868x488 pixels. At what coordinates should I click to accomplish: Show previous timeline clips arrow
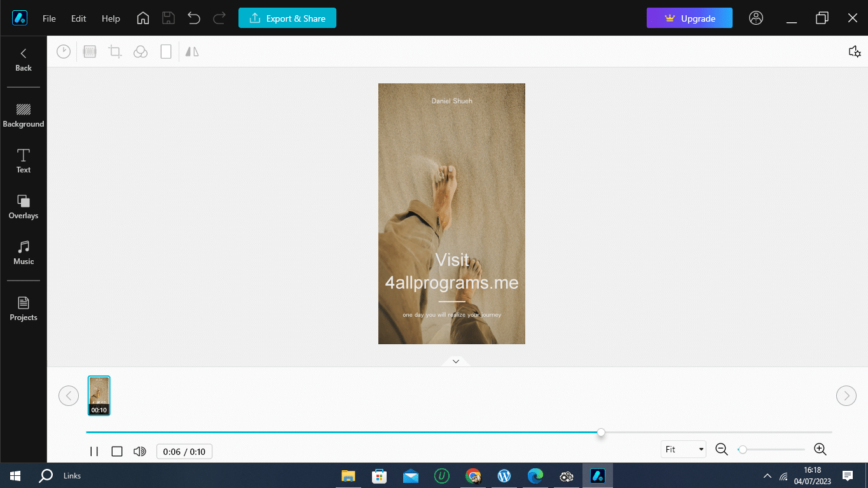(x=69, y=396)
